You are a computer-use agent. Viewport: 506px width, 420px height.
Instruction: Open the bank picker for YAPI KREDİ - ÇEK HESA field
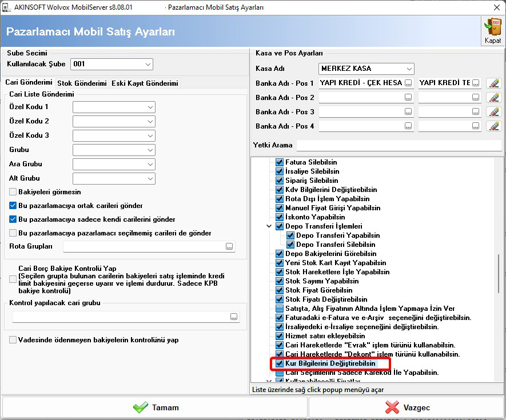coord(408,83)
